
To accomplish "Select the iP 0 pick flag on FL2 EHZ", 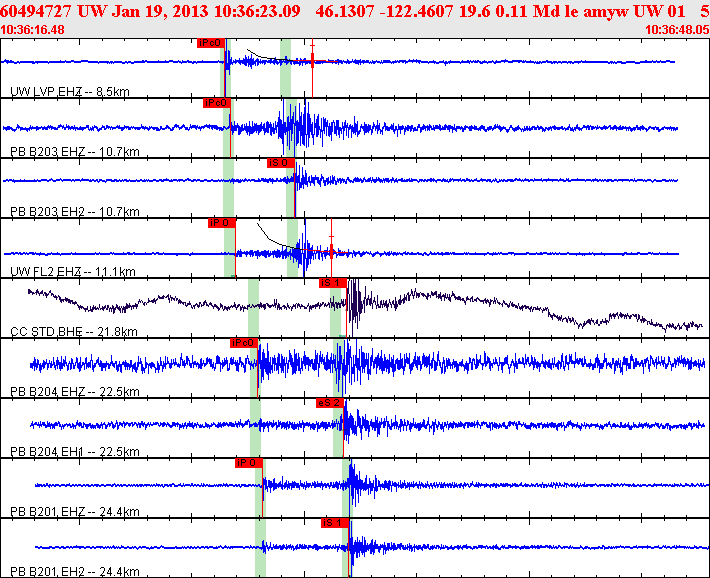I will [221, 223].
